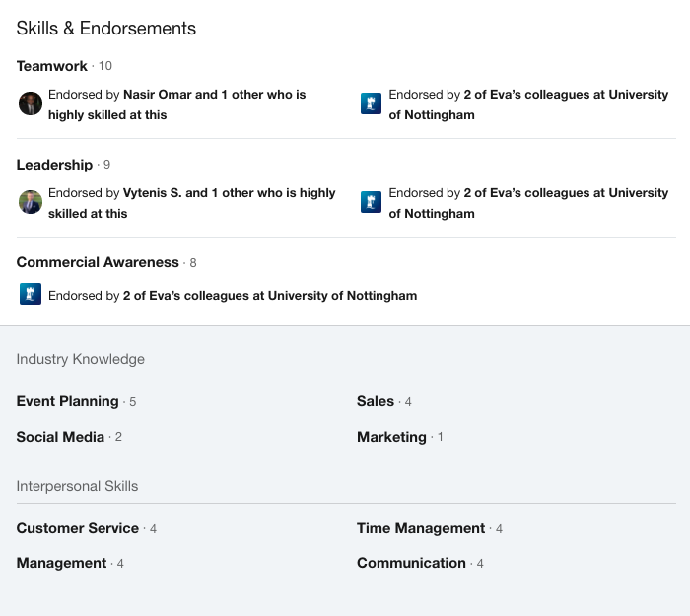Click University of Nottingham logo under Teamwork
Screen dimensions: 690x616
click(x=371, y=103)
